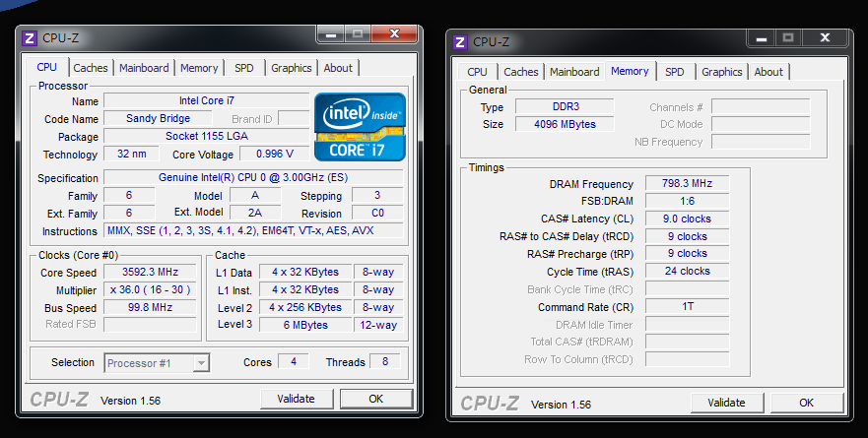
Task: Click the Core Speed value '3592.3 MHz'
Action: [150, 272]
